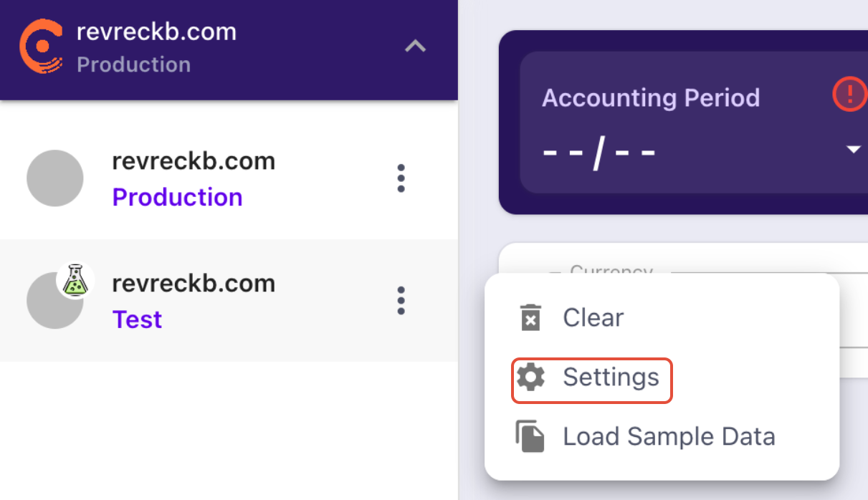Click the Load Sample Data copy icon

pos(530,436)
